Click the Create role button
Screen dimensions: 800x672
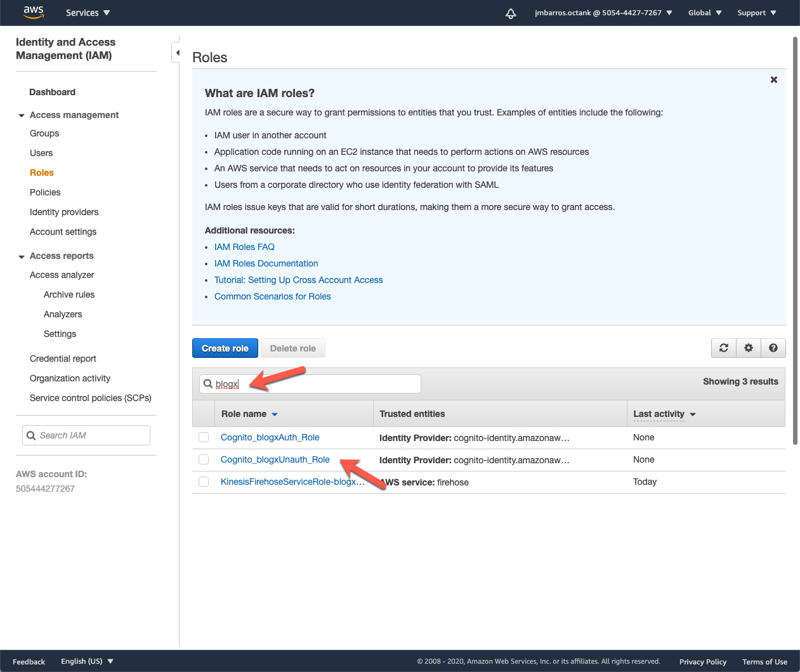coord(225,348)
